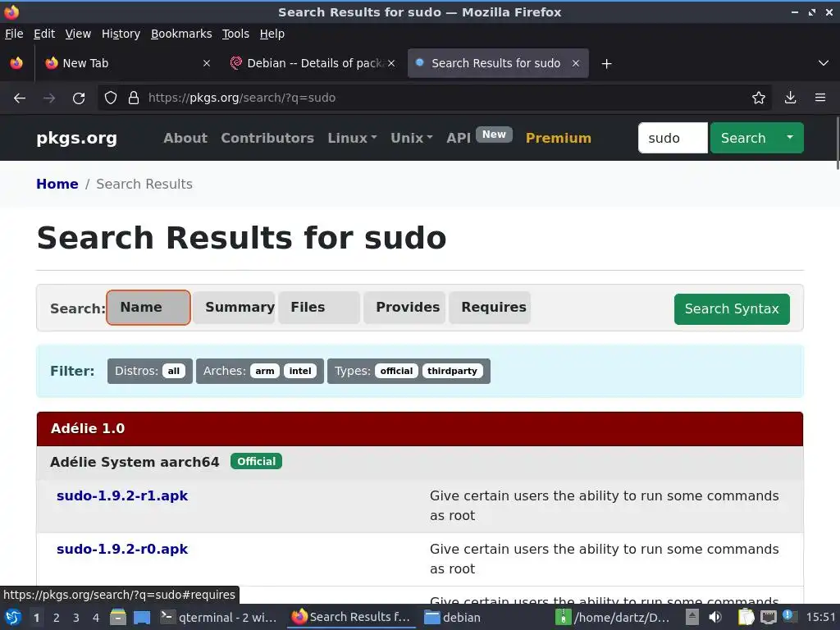List all tabs with the chevron button
The width and height of the screenshot is (840, 630).
coord(824,63)
